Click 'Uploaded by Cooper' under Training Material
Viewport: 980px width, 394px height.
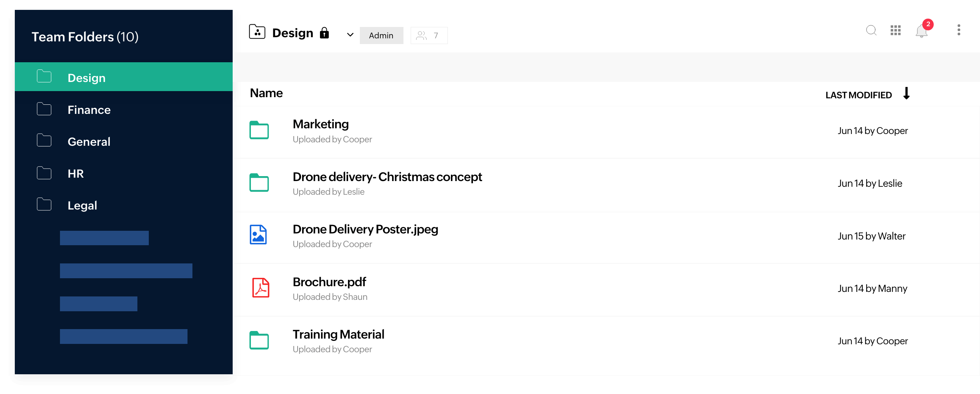tap(332, 350)
